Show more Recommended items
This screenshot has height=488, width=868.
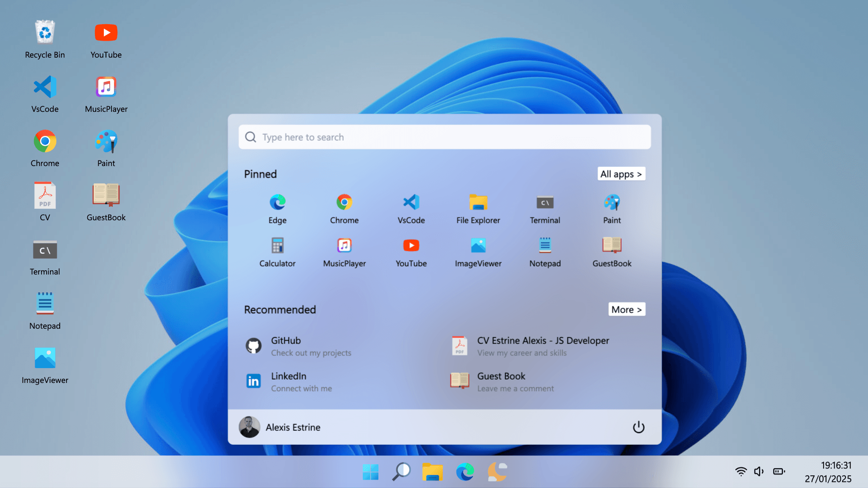tap(626, 309)
